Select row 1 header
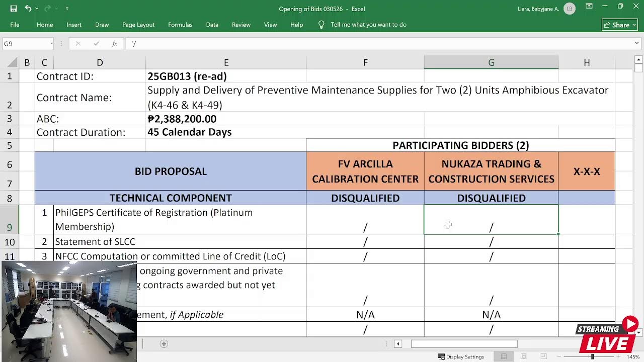The height and width of the screenshot is (362, 644). (x=10, y=76)
